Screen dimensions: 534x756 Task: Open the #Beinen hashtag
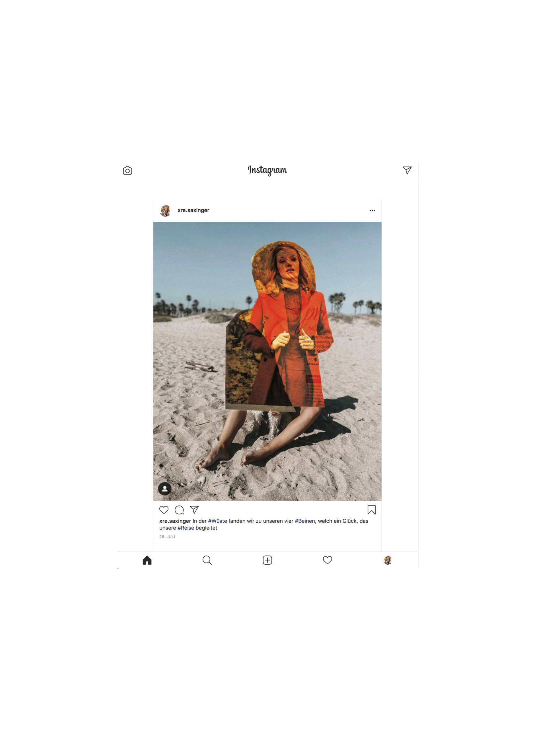click(x=305, y=521)
